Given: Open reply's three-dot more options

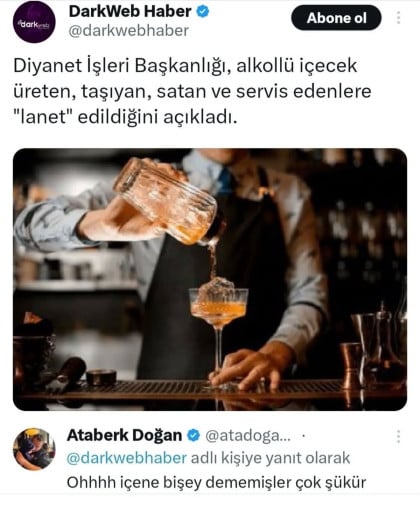Looking at the screenshot, I should [x=398, y=436].
